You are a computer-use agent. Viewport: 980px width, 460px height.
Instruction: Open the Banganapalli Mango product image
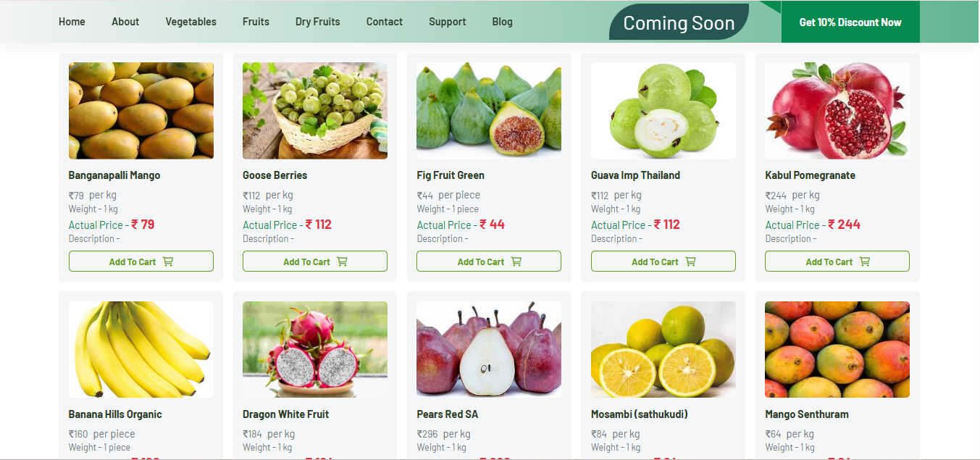(x=141, y=110)
